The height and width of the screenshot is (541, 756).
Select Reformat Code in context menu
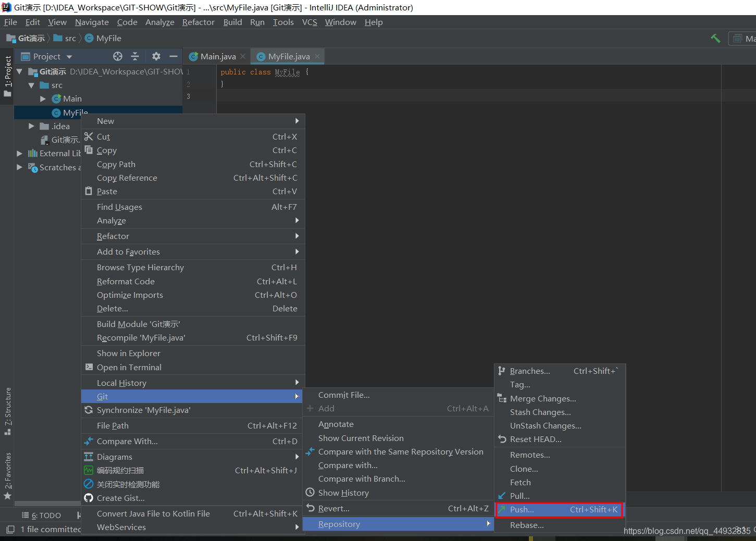click(x=193, y=281)
